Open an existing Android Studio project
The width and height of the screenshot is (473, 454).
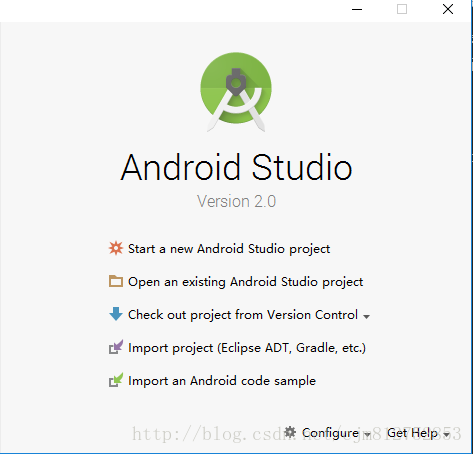coord(245,282)
